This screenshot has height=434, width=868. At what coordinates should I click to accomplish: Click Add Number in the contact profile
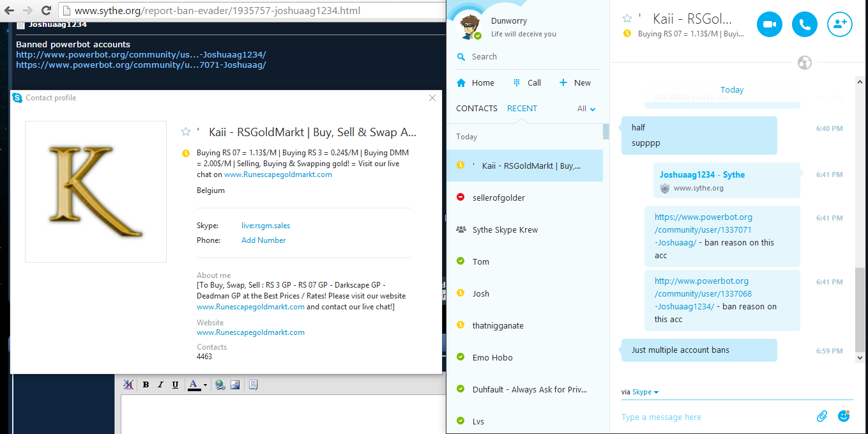(263, 240)
